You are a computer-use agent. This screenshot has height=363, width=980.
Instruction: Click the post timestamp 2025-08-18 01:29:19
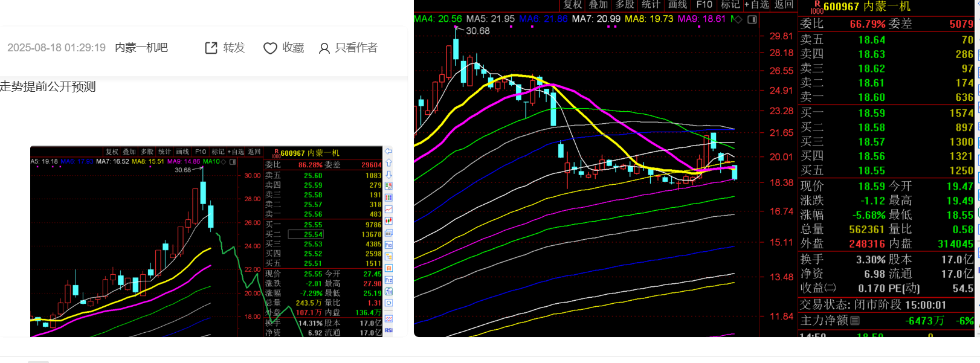click(56, 48)
